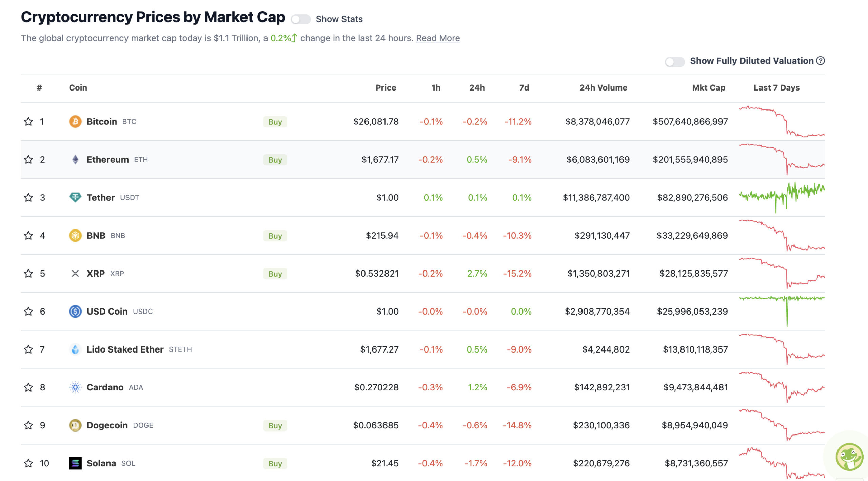The width and height of the screenshot is (868, 481).
Task: Click the Dogecoin logo icon
Action: [75, 425]
